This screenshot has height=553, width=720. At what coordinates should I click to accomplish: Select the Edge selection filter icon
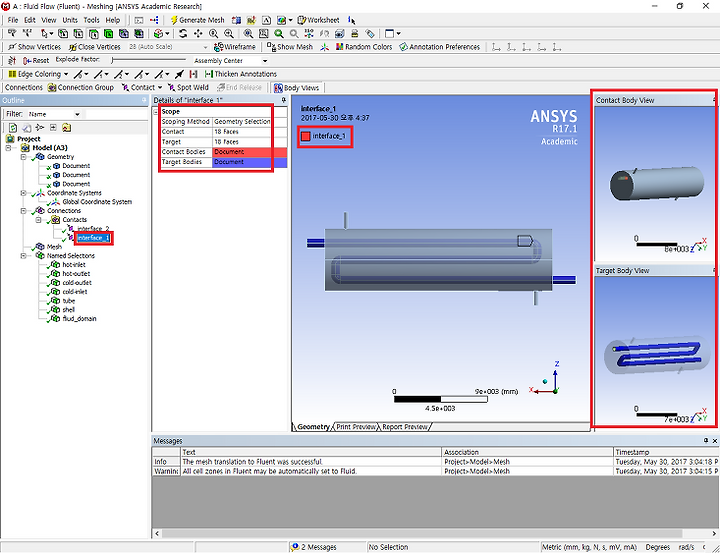[x=78, y=34]
